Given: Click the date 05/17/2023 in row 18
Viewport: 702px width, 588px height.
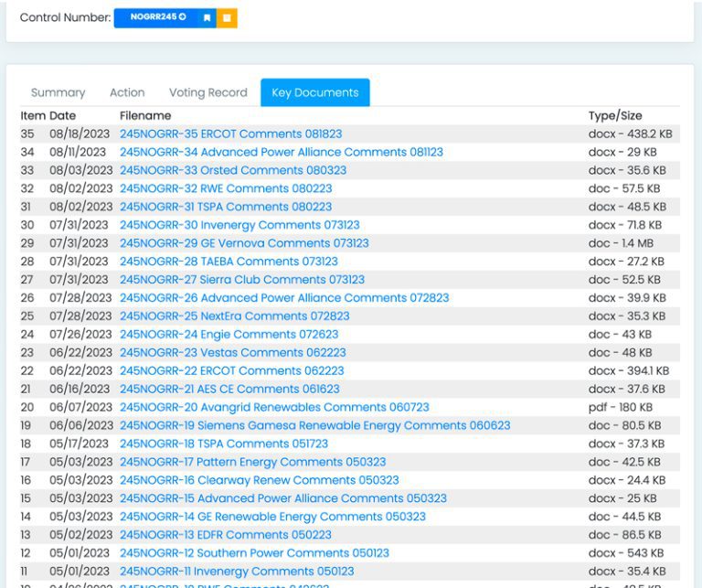Looking at the screenshot, I should click(x=80, y=444).
